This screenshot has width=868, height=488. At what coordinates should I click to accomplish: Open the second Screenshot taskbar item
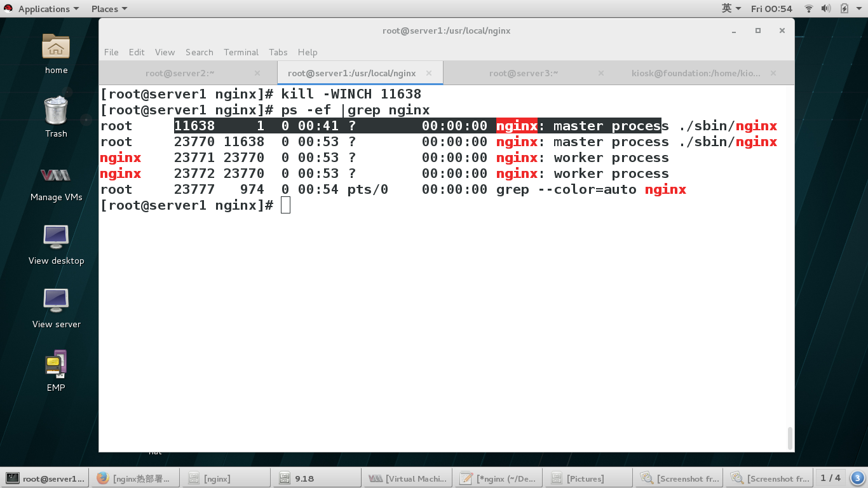[770, 478]
